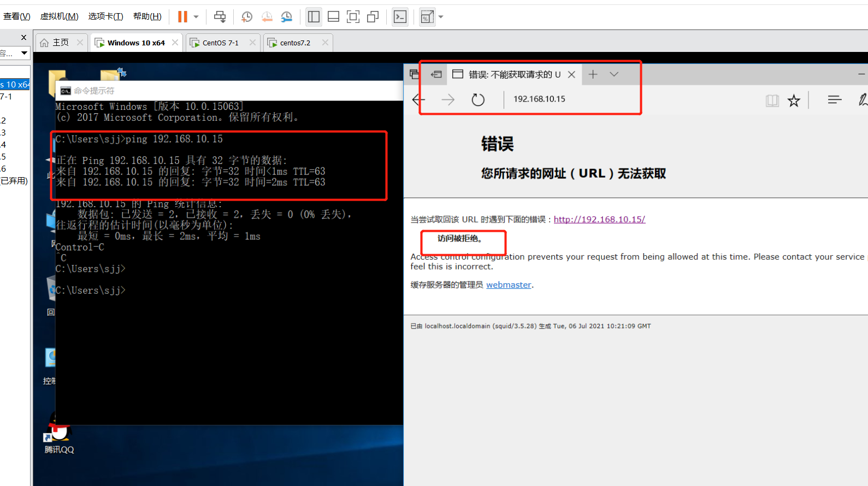Click inside the command prompt at C:\Users\sjj>
The width and height of the screenshot is (868, 486).
(91, 290)
